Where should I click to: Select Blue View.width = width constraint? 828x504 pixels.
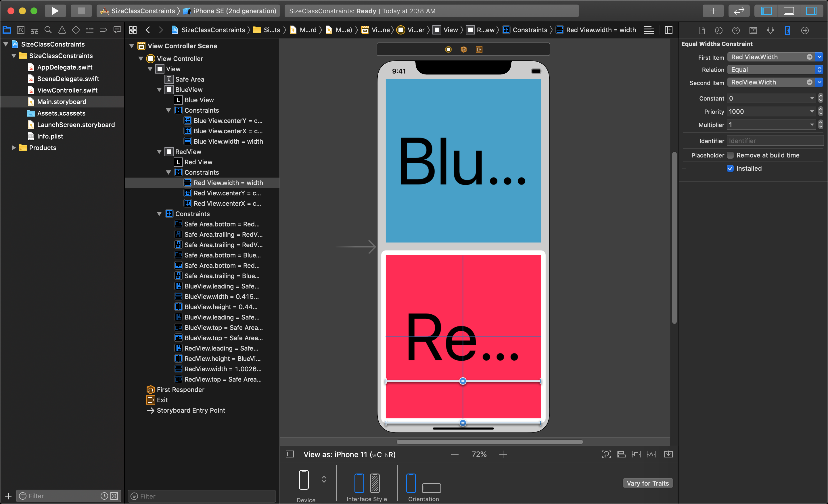click(x=228, y=141)
